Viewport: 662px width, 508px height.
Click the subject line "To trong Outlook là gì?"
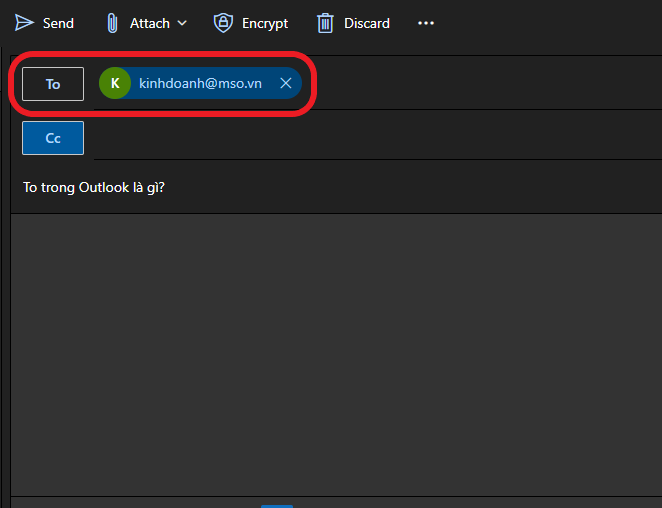click(x=94, y=187)
